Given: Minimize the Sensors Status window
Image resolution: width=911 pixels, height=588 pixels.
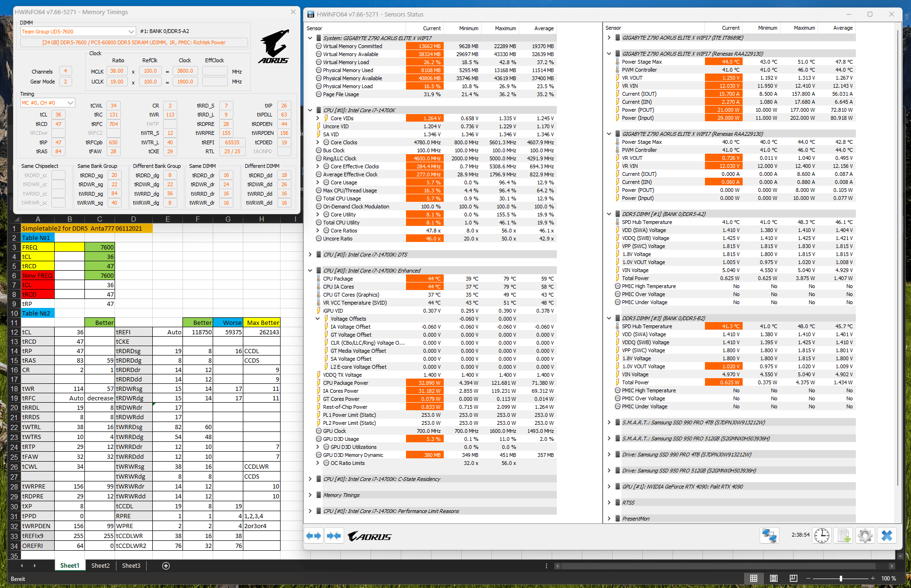Looking at the screenshot, I should point(848,14).
